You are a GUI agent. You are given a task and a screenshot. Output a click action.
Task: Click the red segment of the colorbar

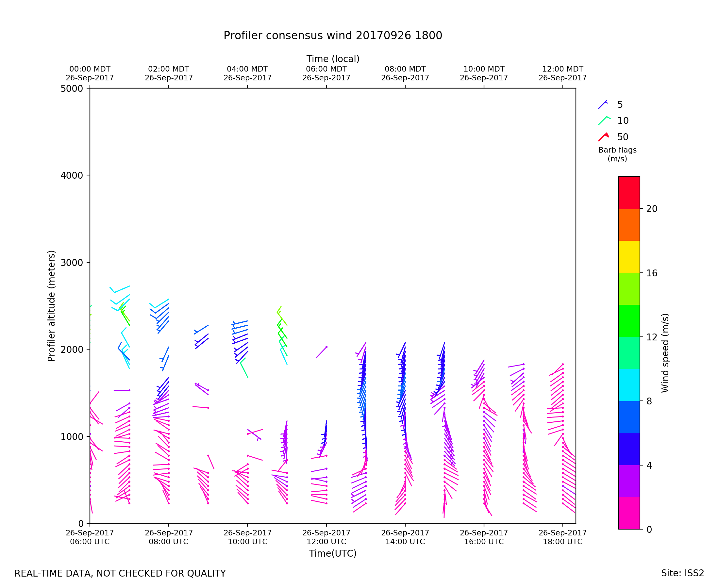coord(629,192)
